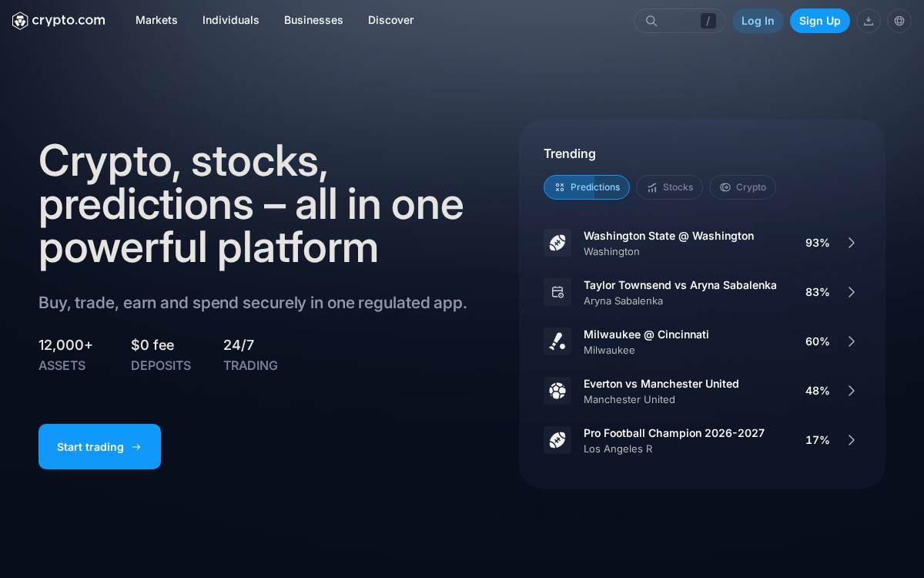Open Pro Football Champion 2026-2027 prediction
924x578 pixels.
(x=702, y=440)
